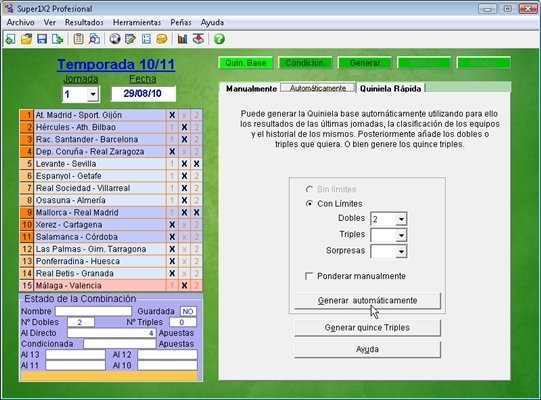Click the Al 12 field

(x=167, y=354)
